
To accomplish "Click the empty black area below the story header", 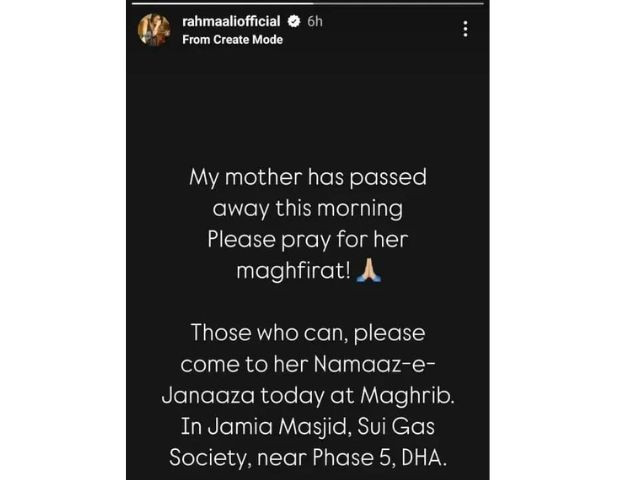I will (308, 100).
